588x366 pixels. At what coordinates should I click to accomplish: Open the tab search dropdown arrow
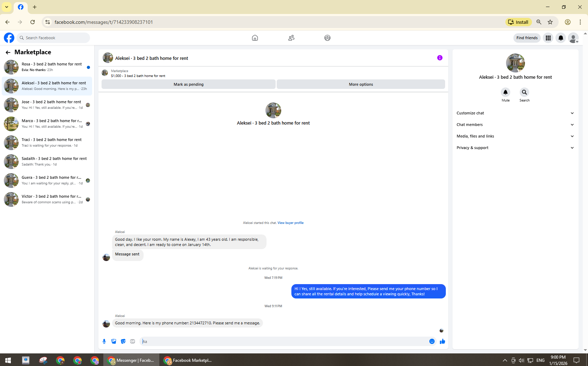coord(7,7)
